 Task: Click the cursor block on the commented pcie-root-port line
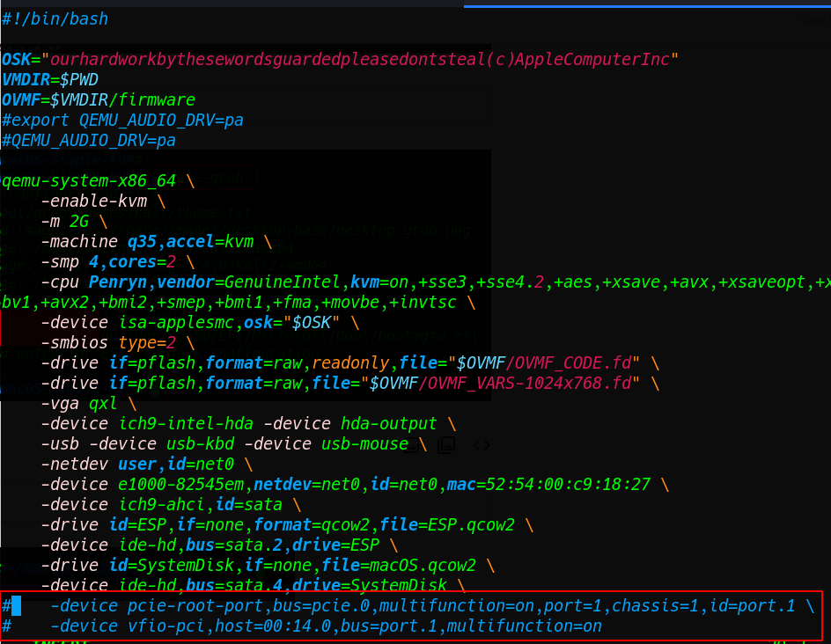click(16, 606)
